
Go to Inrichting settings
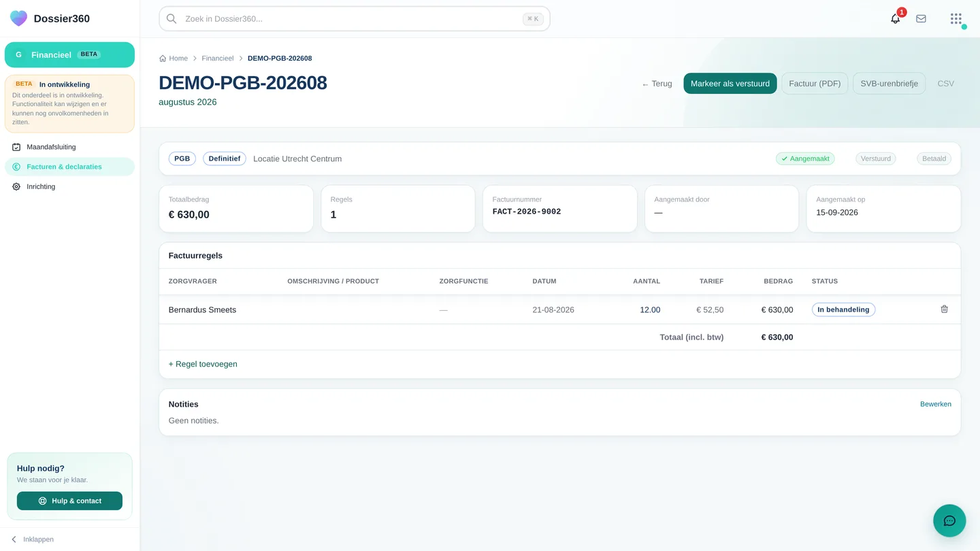tap(69, 186)
